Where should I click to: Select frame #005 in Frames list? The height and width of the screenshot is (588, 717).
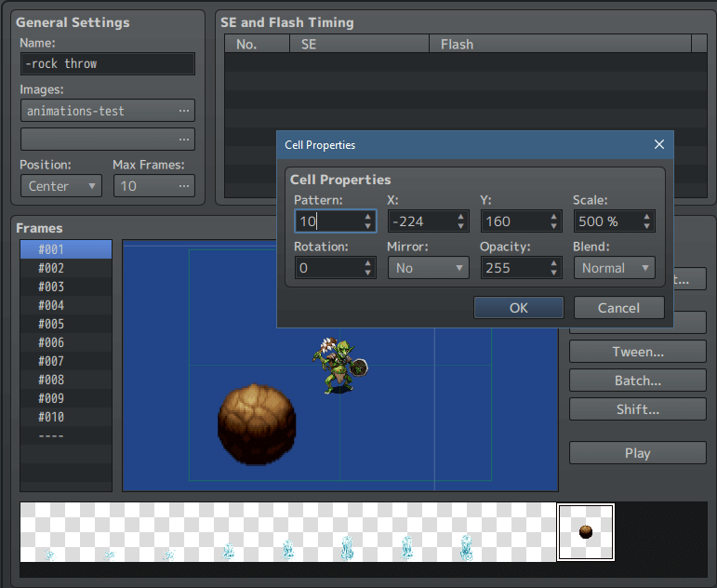click(66, 324)
